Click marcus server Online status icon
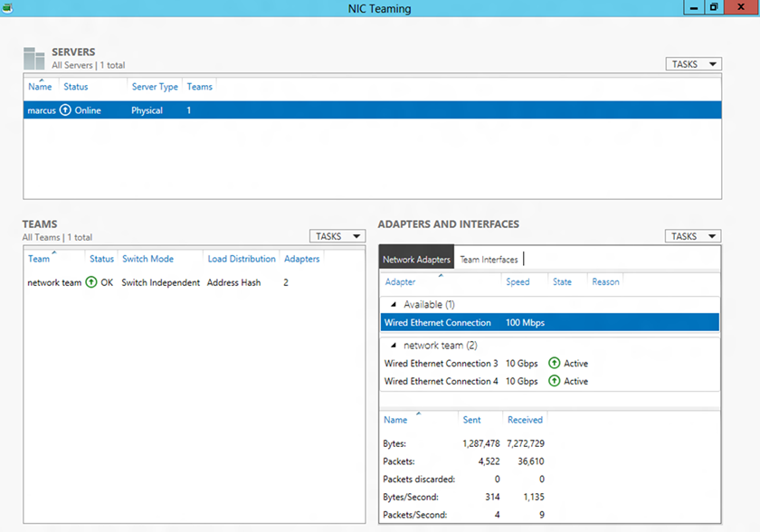The width and height of the screenshot is (760, 532). 65,110
